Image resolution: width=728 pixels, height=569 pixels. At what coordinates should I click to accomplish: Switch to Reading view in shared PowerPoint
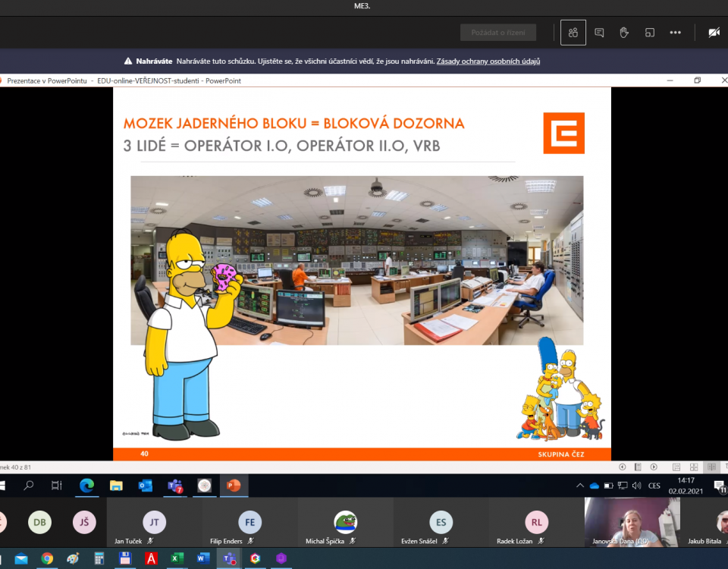711,467
